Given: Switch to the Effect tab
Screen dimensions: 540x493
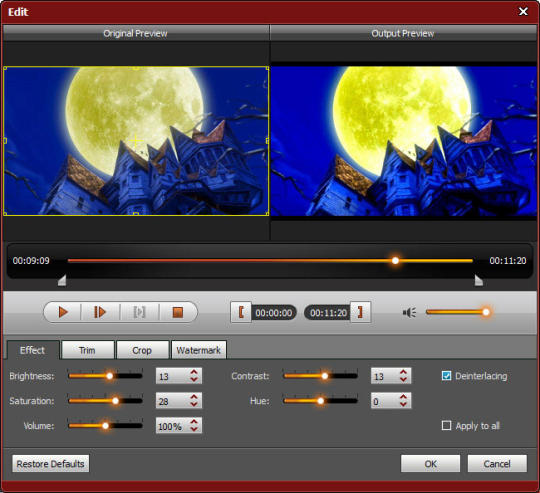Looking at the screenshot, I should point(33,350).
